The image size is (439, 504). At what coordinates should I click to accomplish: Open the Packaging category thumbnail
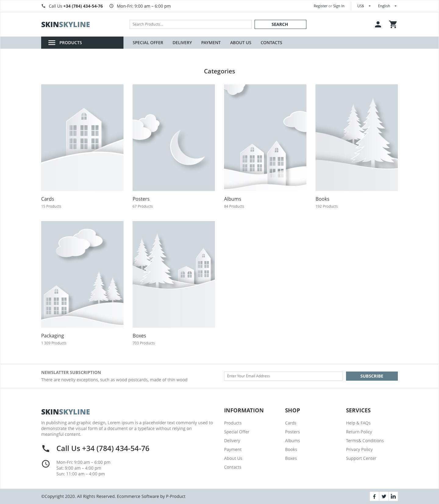[x=82, y=274]
